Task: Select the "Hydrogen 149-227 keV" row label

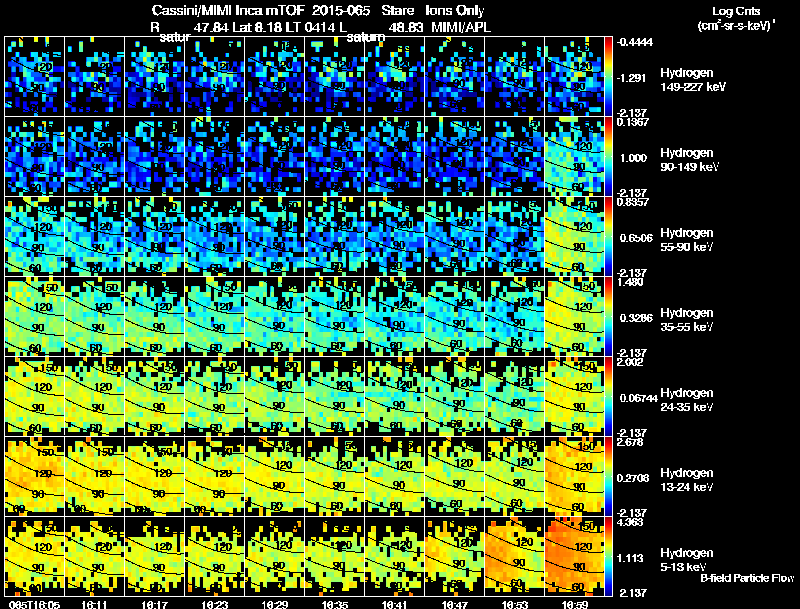Action: (693, 80)
